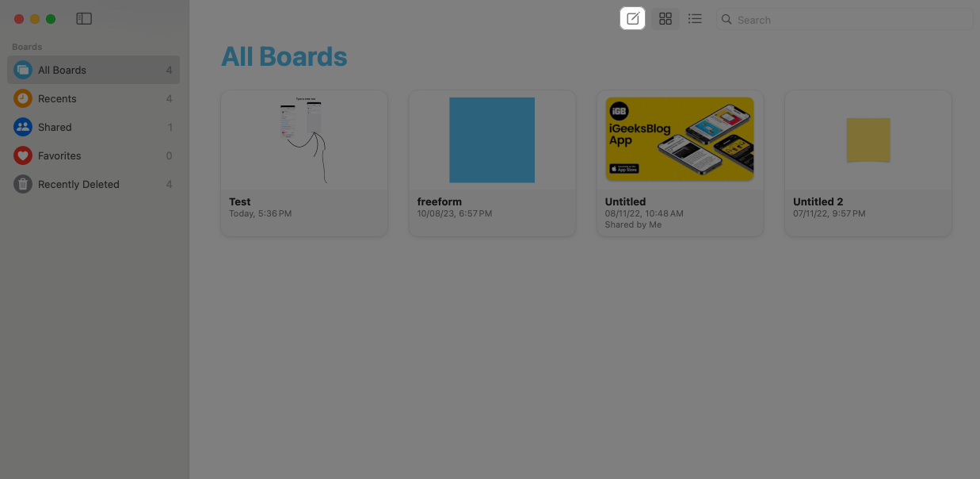Toggle the sidebar visibility
Screen dimensions: 980x479
click(x=84, y=17)
